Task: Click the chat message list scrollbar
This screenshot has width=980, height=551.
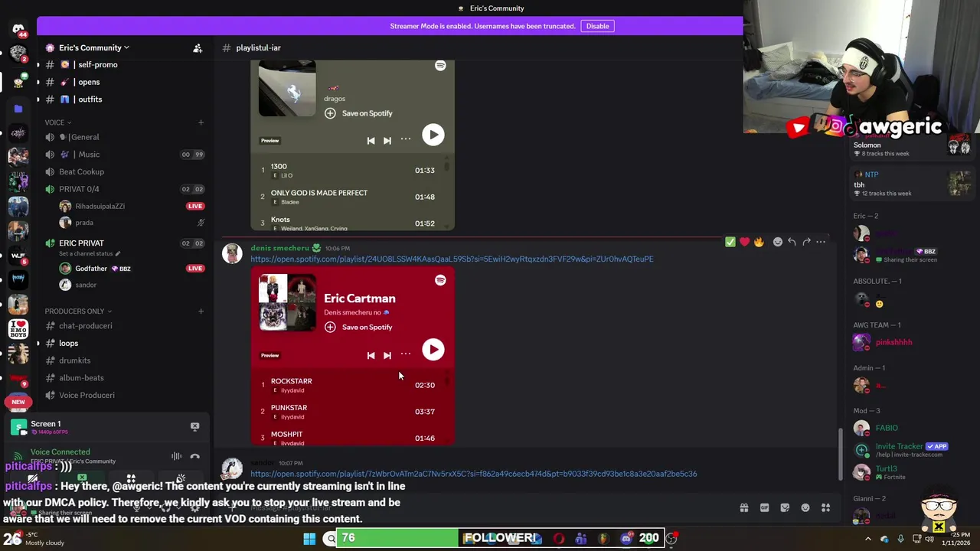Action: tap(841, 455)
